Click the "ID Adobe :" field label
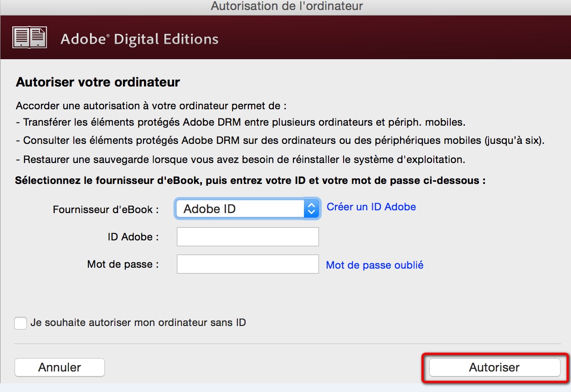Image resolution: width=571 pixels, height=392 pixels. [x=133, y=237]
